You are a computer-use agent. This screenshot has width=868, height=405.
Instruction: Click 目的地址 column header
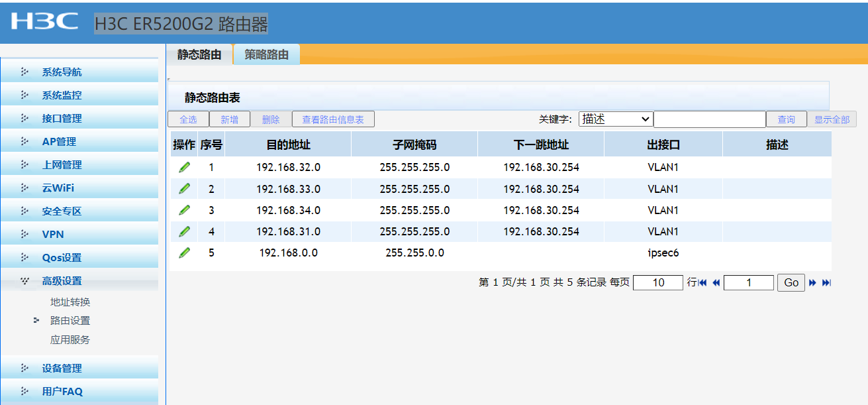(288, 145)
